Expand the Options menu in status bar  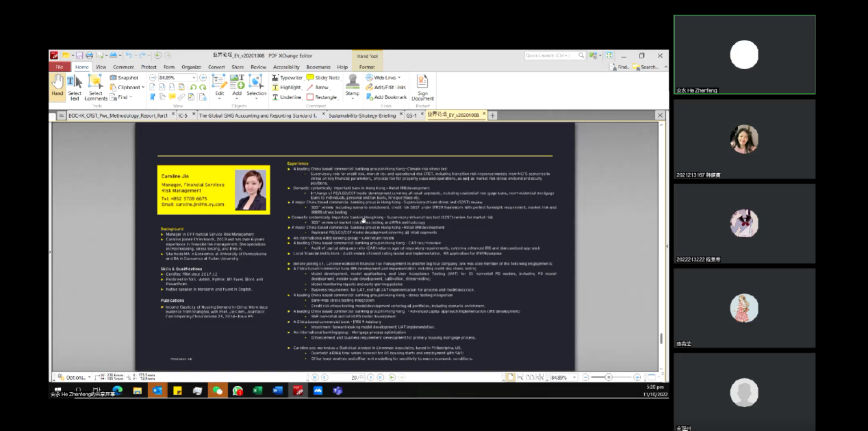pyautogui.click(x=75, y=377)
